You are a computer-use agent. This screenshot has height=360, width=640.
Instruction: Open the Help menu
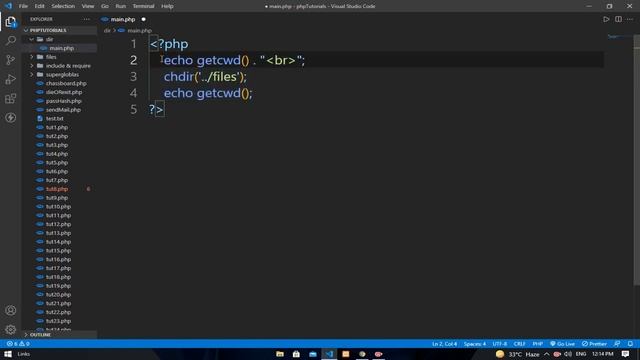167,6
